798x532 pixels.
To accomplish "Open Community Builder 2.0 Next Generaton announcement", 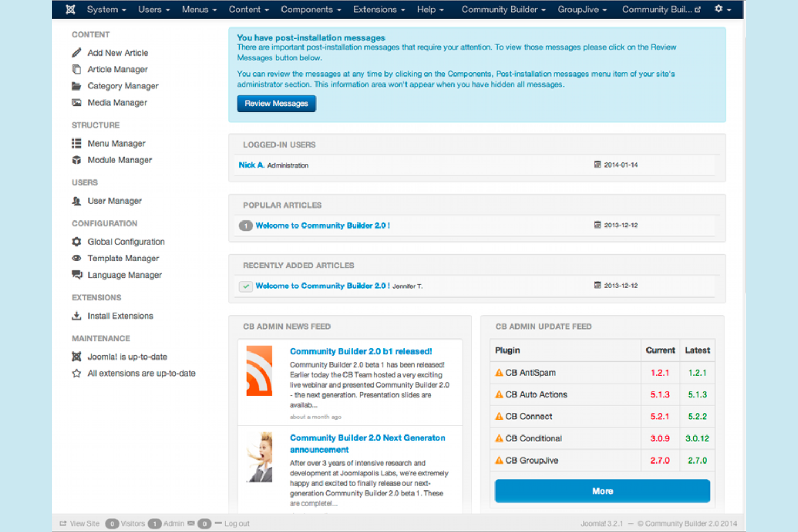I will coord(368,444).
